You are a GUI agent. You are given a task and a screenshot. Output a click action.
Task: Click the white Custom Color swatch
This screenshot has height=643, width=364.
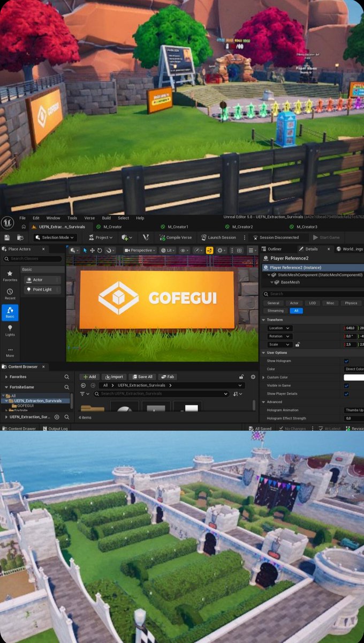354,377
